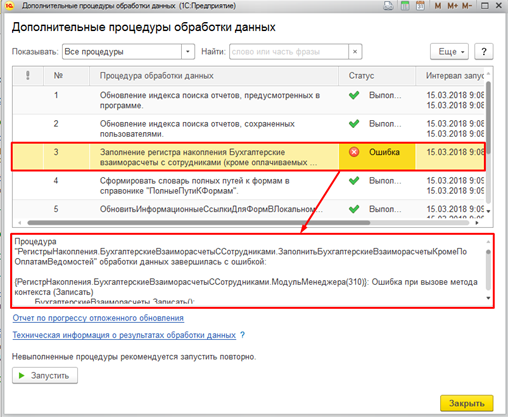
Task: Click 'Процедура обработки данных' column header
Action: point(214,76)
